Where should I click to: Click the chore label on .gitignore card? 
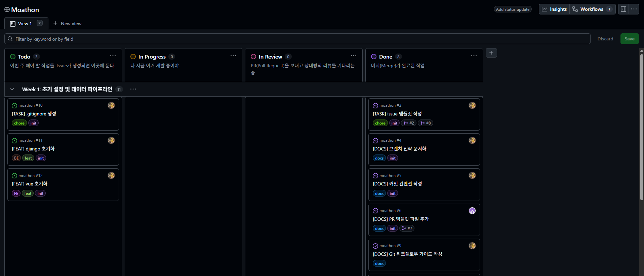point(19,123)
